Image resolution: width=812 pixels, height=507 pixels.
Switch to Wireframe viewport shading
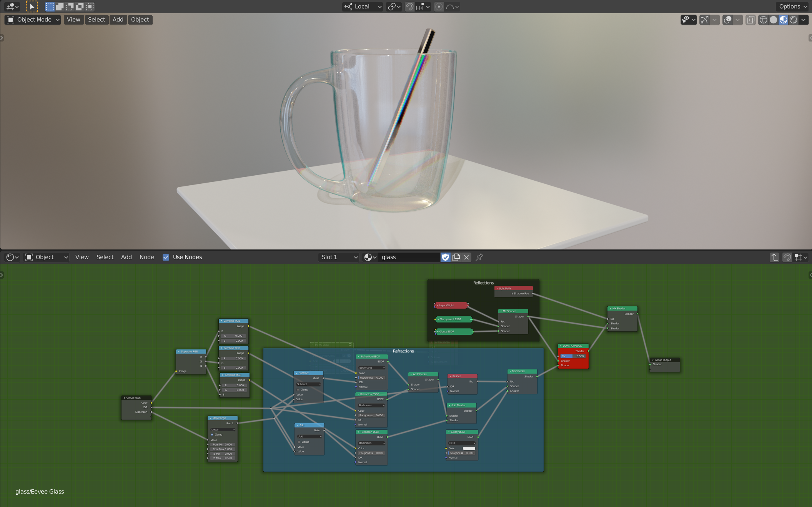pos(764,20)
